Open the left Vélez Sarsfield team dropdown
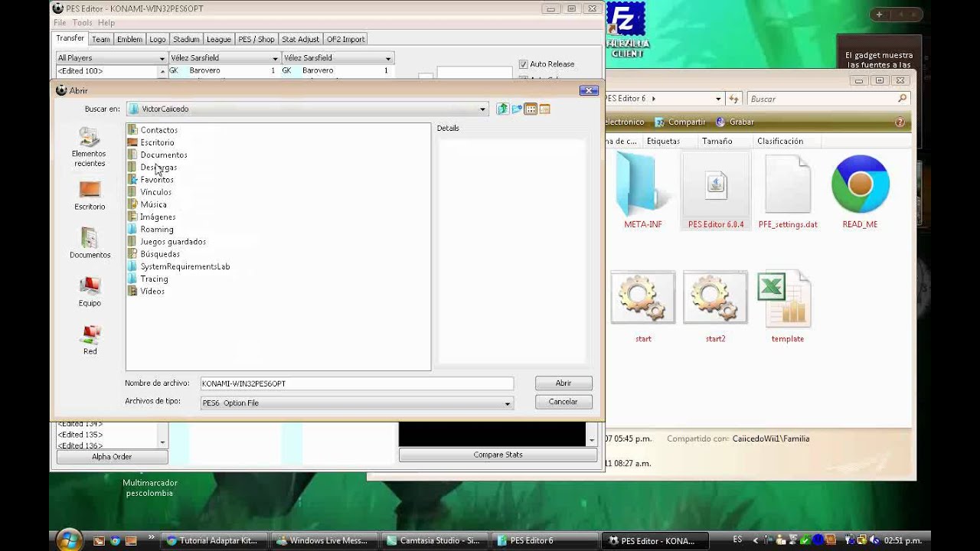The image size is (980, 551). [x=224, y=58]
